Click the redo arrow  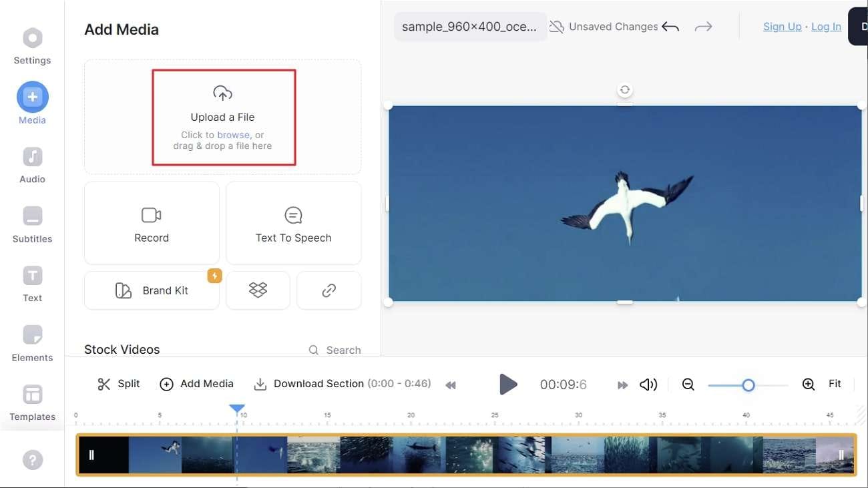(x=703, y=27)
